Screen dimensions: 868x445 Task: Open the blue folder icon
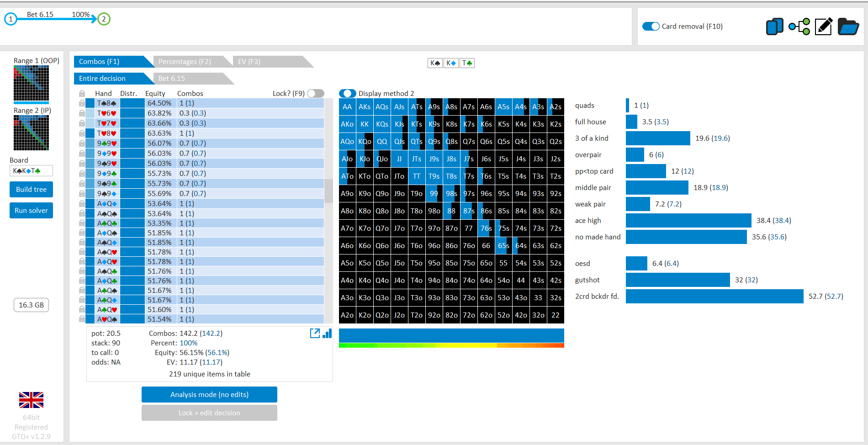tap(848, 26)
